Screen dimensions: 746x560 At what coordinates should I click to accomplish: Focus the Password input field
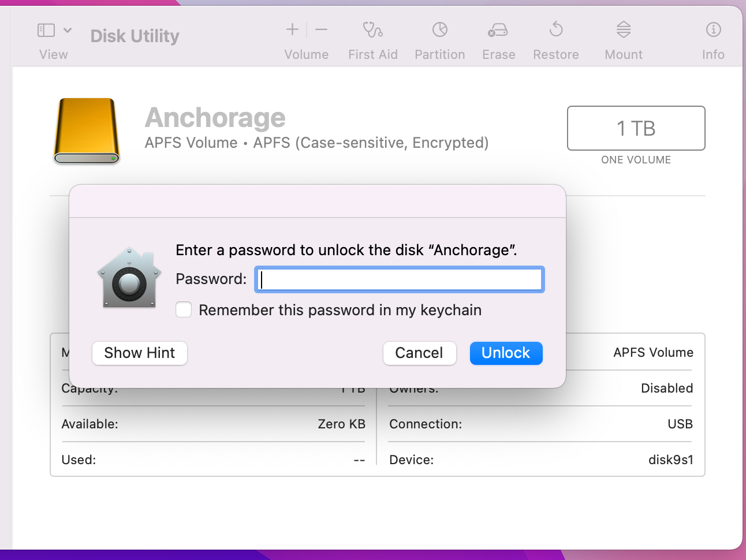400,279
